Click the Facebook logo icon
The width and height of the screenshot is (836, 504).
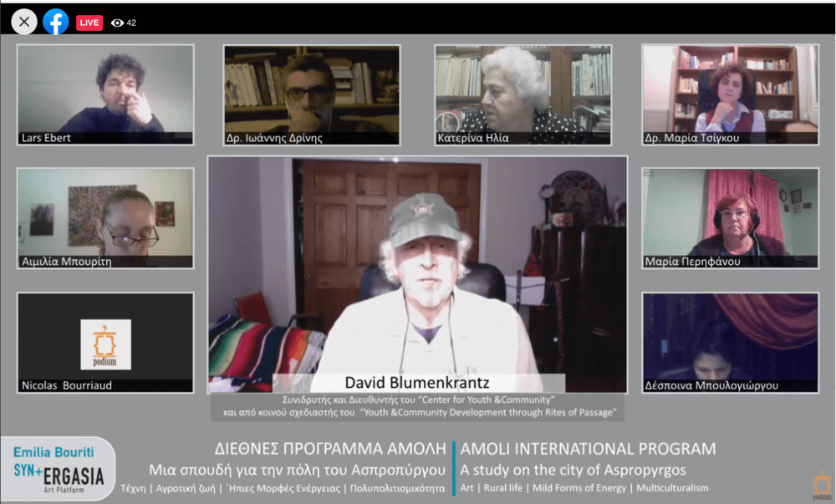(56, 22)
